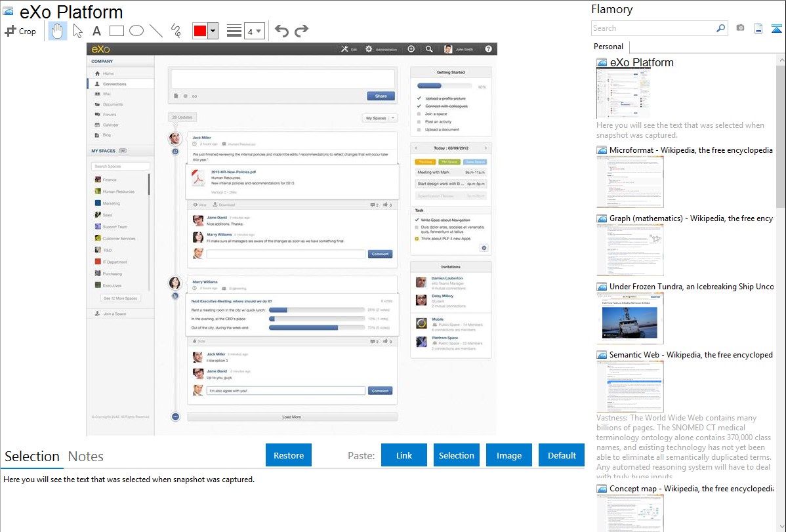The image size is (786, 532).
Task: Click the Paste Link button
Action: coord(404,455)
